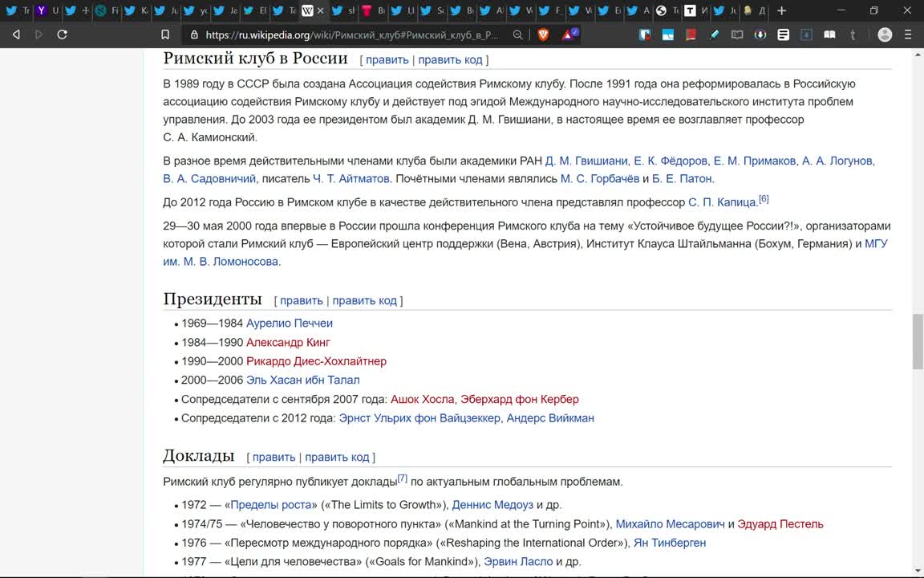Viewport: 924px width, 578px height.
Task: Click footnote reference [6]
Action: [764, 199]
